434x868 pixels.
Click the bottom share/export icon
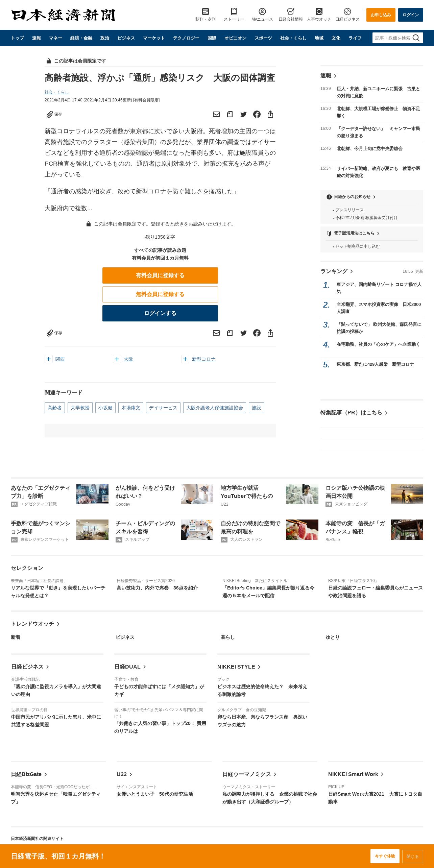tap(270, 333)
